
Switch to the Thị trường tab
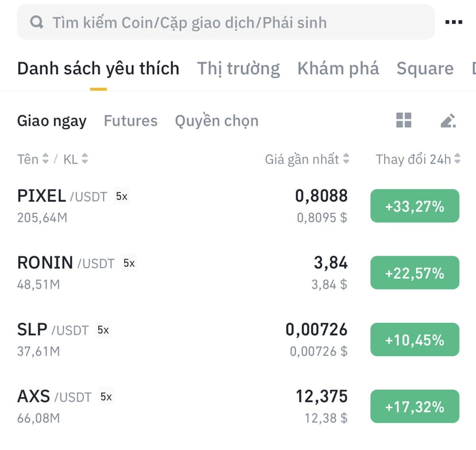[238, 68]
